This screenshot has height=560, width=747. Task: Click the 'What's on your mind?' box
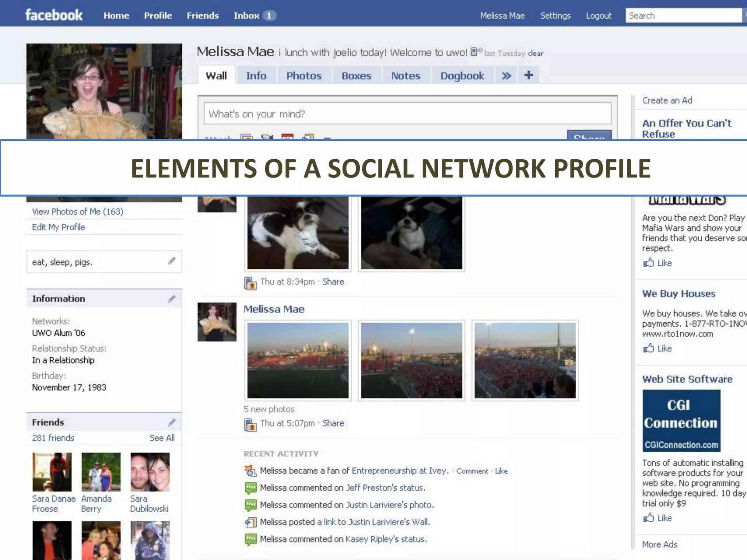[407, 114]
